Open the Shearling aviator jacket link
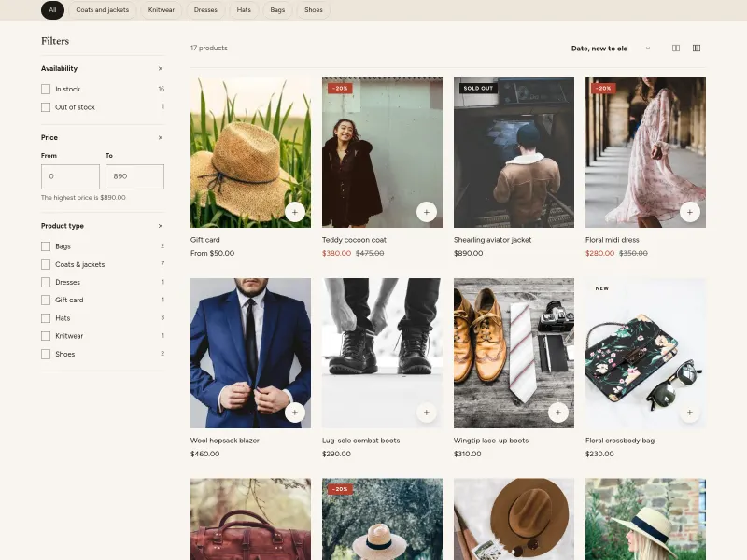The height and width of the screenshot is (560, 747). click(493, 240)
